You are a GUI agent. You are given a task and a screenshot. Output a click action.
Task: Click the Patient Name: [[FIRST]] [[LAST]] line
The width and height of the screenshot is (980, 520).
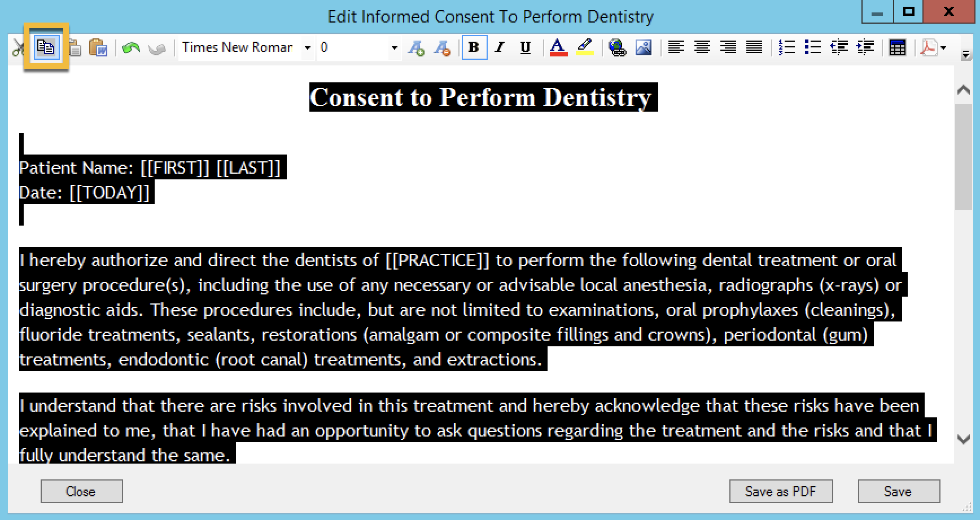point(150,168)
